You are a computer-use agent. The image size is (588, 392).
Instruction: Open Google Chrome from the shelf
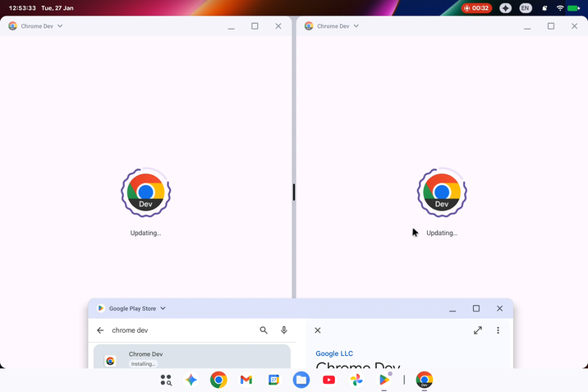click(x=218, y=380)
